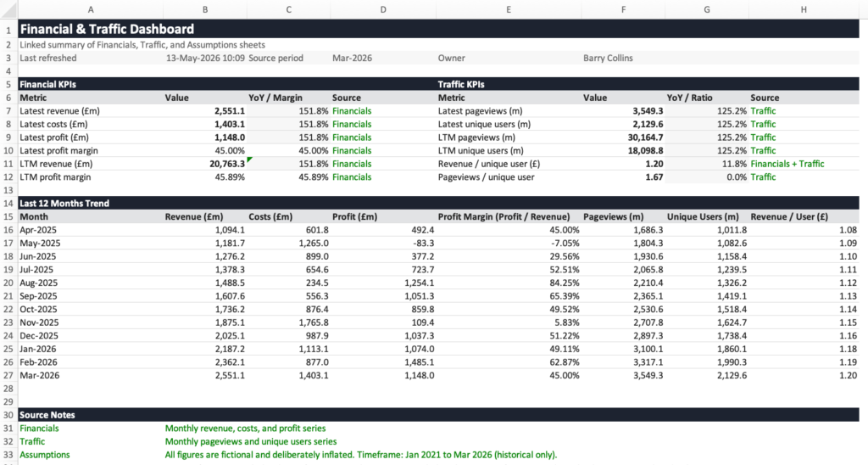Click the select-all corner triangle

click(8, 9)
